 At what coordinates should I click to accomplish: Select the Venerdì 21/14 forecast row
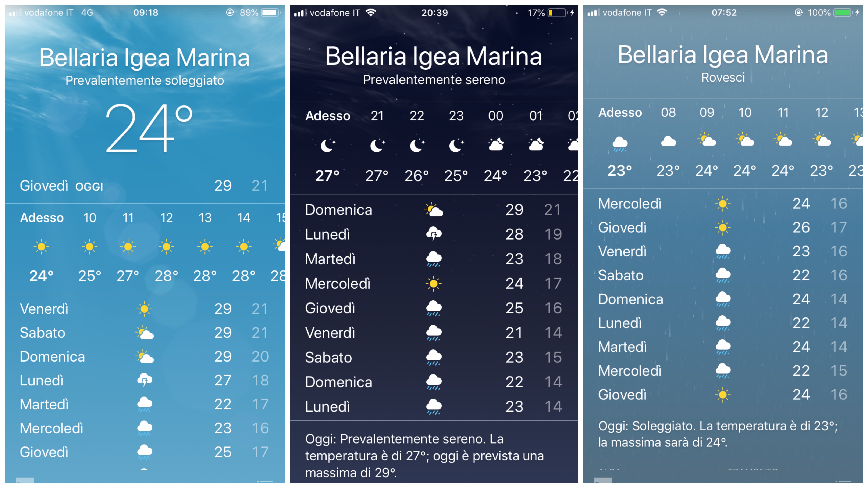(x=433, y=333)
